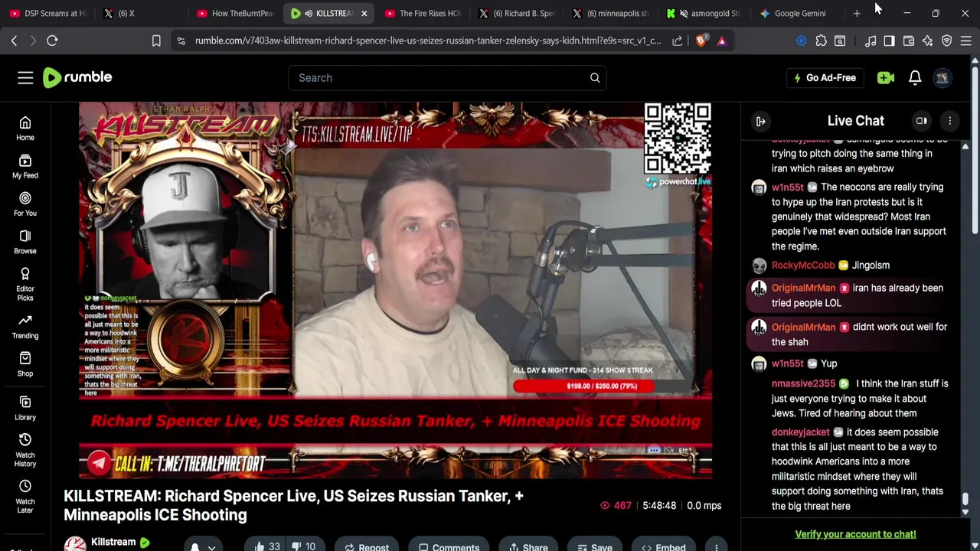Viewport: 980px width, 551px height.
Task: Go to Home in sidebar
Action: pyautogui.click(x=25, y=129)
